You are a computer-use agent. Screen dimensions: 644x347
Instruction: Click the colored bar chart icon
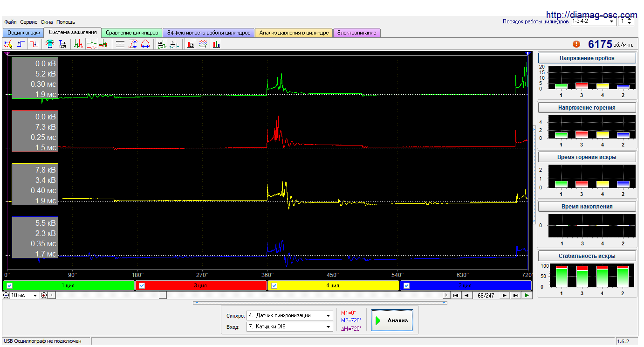[x=216, y=44]
